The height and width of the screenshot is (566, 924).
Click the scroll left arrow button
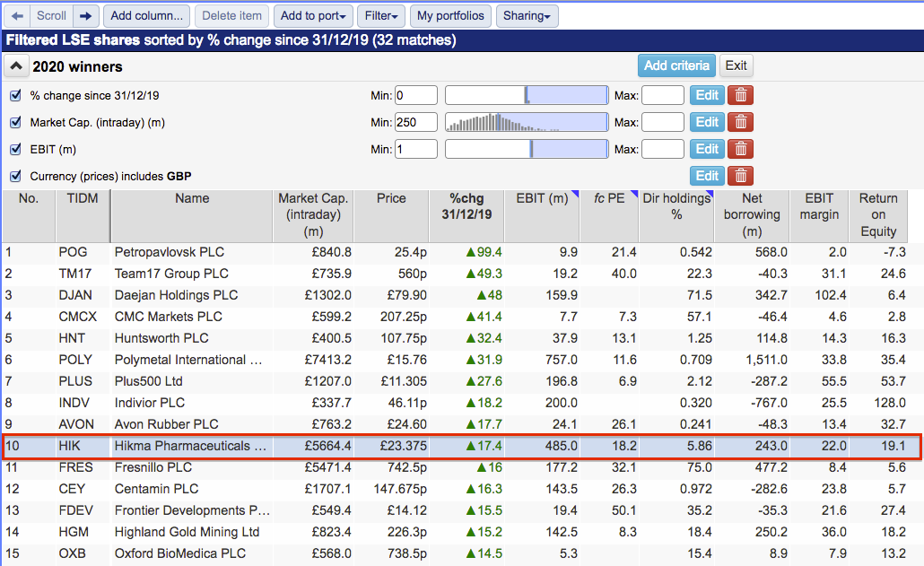17,16
